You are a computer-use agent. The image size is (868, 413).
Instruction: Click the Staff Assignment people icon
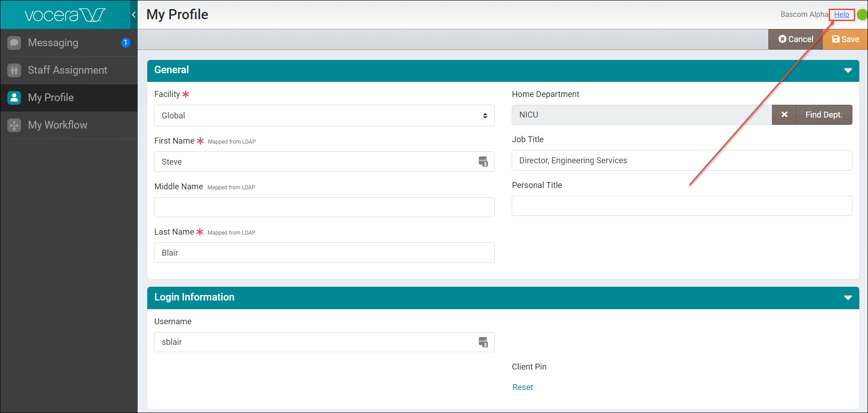tap(14, 70)
